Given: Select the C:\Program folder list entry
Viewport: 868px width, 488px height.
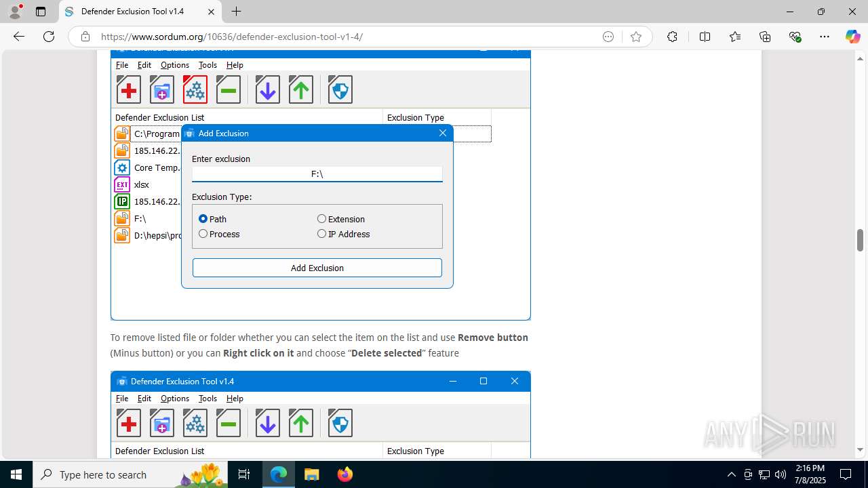Looking at the screenshot, I should pyautogui.click(x=157, y=134).
